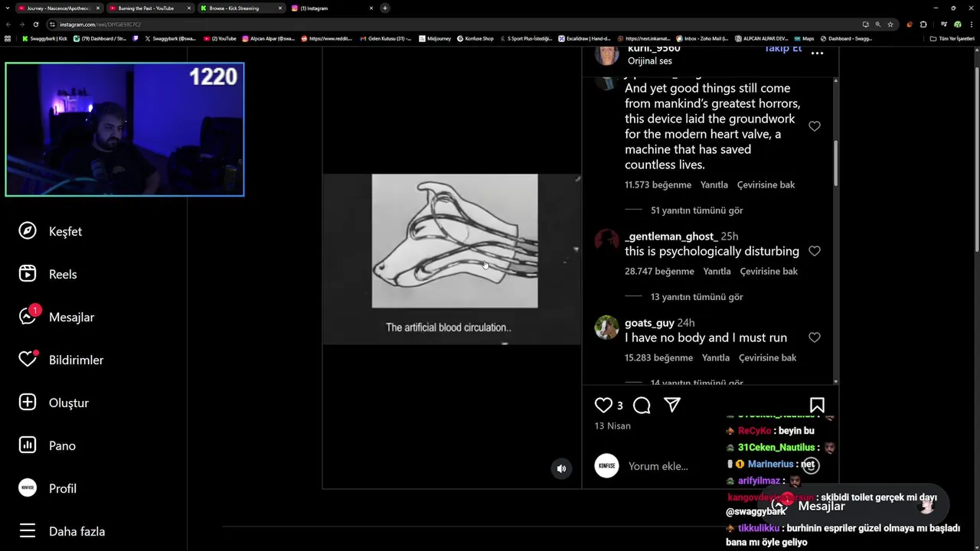The height and width of the screenshot is (551, 980).
Task: Switch to the 'Journey - Nascence/Apotheosis' tab
Action: pos(60,8)
